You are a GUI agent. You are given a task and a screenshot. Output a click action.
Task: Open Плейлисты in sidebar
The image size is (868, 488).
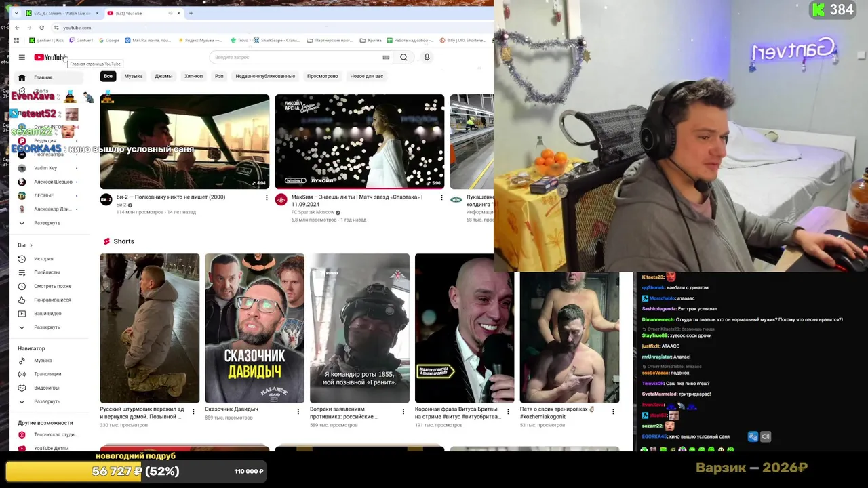point(47,272)
